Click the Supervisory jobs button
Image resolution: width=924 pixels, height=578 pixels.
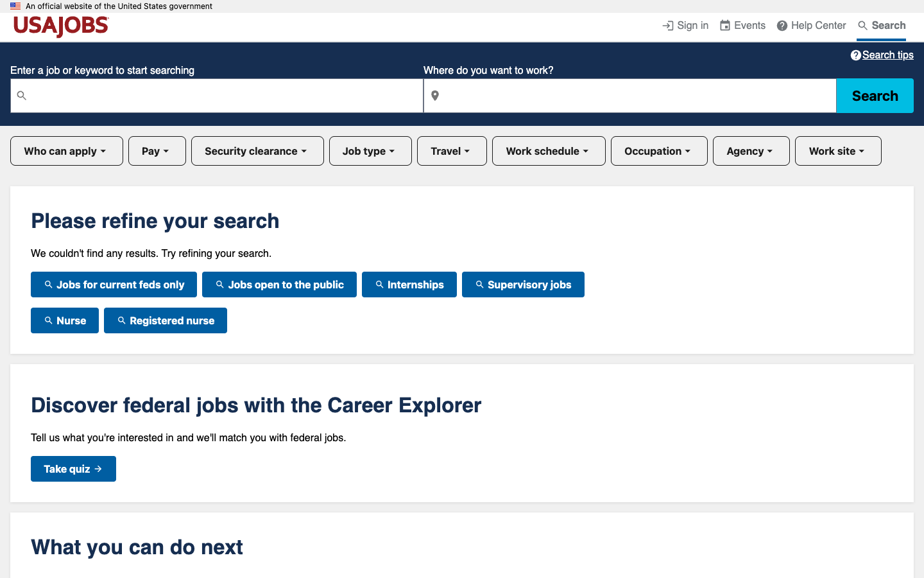click(523, 285)
